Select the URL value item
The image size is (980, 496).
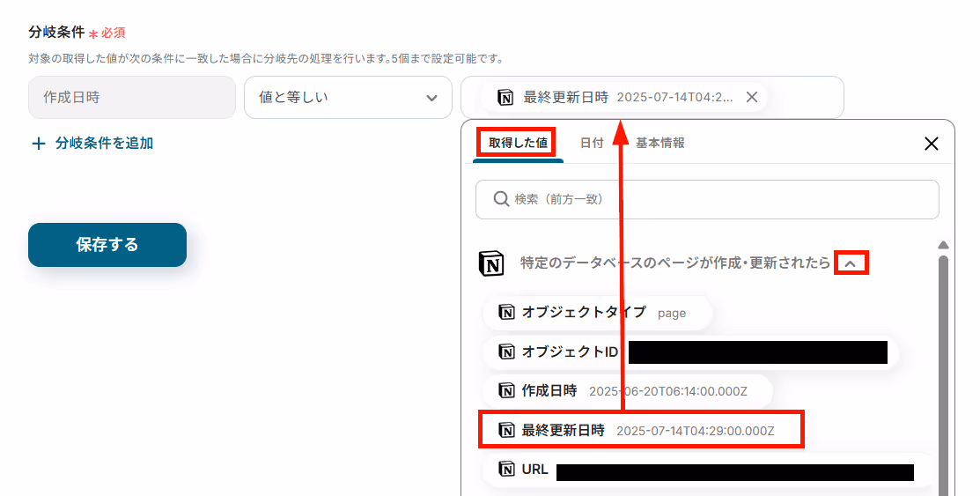click(x=706, y=470)
